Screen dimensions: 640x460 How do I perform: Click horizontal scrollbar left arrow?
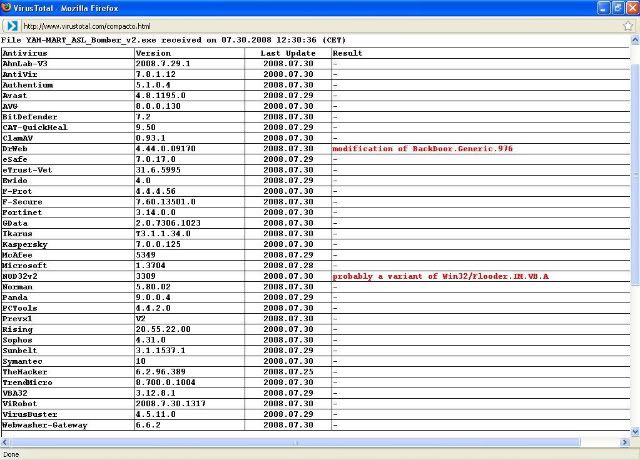coord(4,442)
